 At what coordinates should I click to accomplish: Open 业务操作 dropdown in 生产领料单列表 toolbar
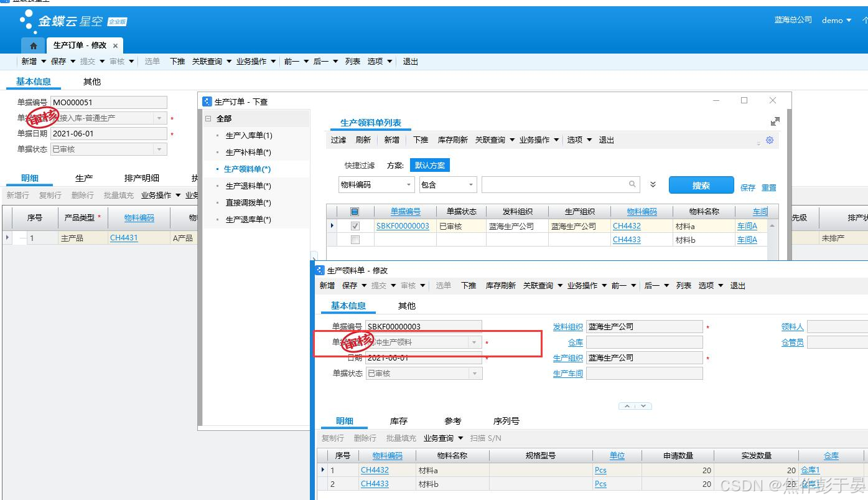point(556,140)
